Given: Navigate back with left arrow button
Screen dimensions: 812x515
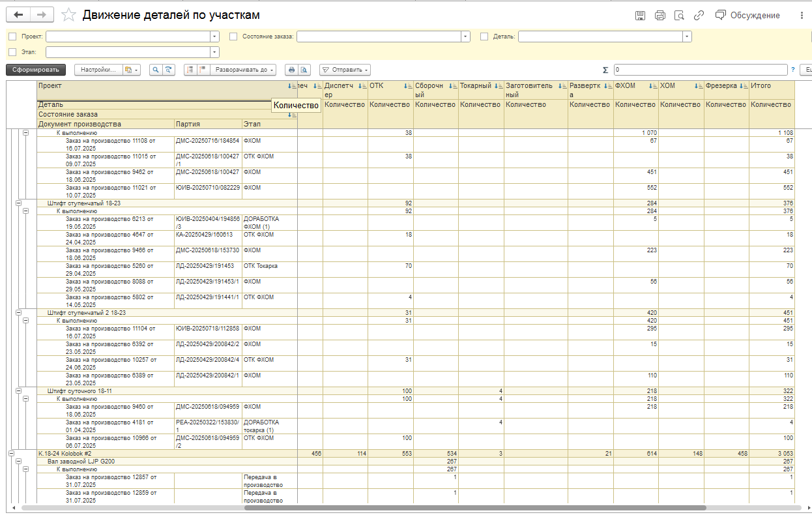Looking at the screenshot, I should (18, 15).
